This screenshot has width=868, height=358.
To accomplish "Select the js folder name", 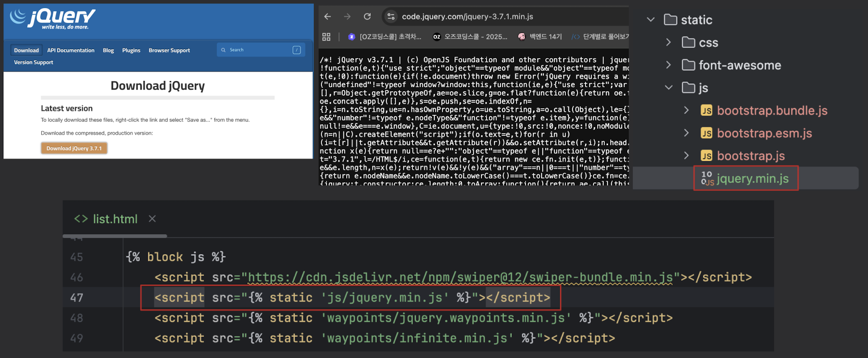I will pos(703,88).
